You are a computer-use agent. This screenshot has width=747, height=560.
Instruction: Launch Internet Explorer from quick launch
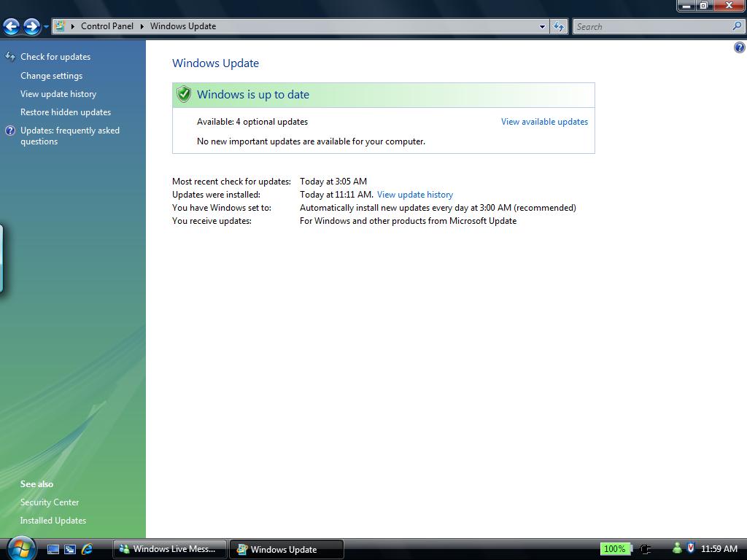(87, 549)
